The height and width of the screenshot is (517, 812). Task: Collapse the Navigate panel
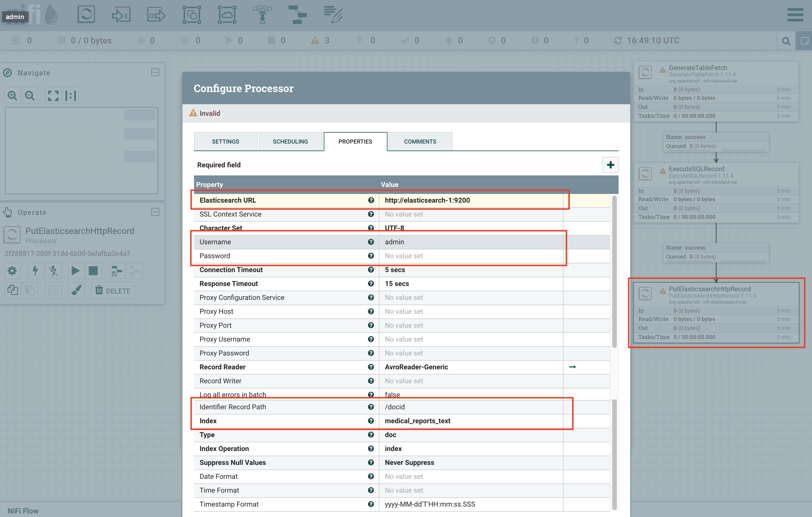click(x=155, y=72)
